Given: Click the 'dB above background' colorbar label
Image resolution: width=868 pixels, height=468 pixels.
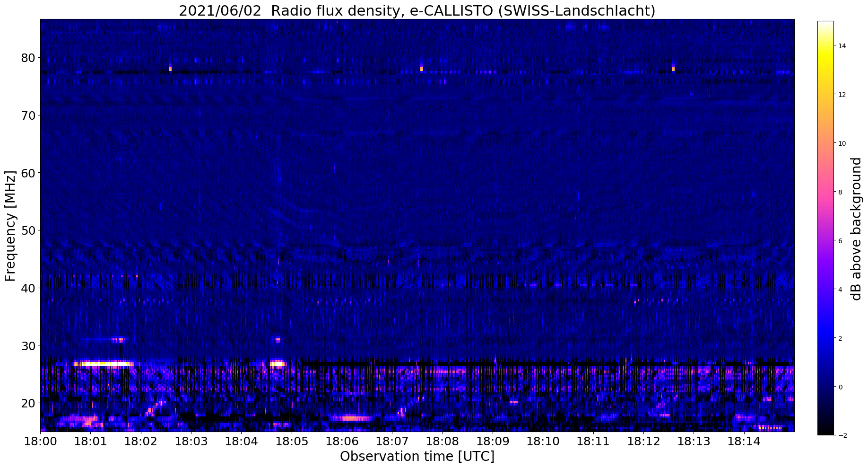Looking at the screenshot, I should point(856,229).
